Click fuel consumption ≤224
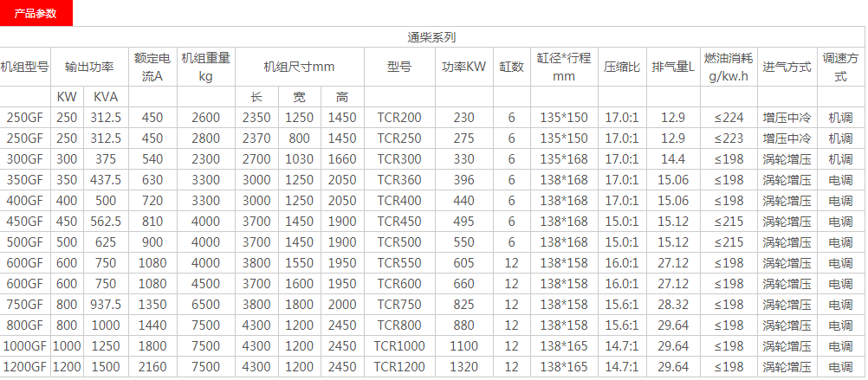The width and height of the screenshot is (868, 380). coord(729,118)
